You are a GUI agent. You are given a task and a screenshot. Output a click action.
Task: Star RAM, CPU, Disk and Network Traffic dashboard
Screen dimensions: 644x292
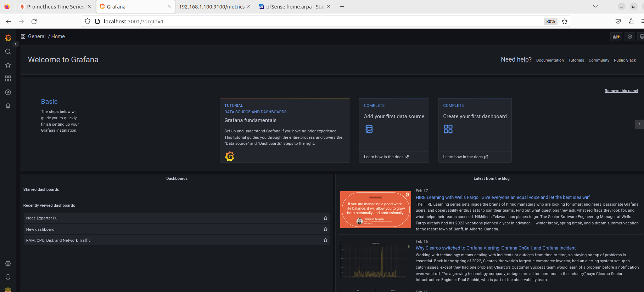[x=325, y=240]
